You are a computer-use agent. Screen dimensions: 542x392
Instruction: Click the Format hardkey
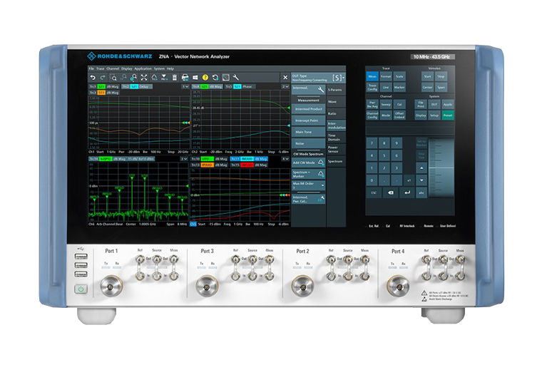tap(386, 76)
